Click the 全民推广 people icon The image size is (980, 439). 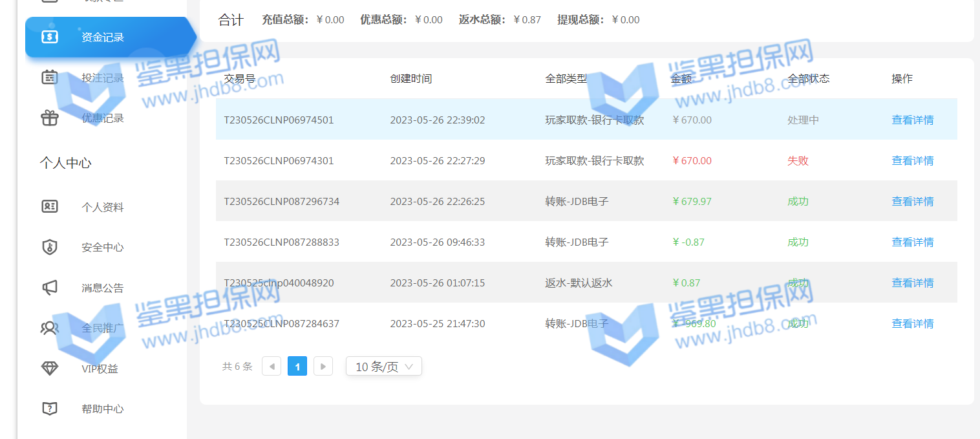[x=50, y=328]
